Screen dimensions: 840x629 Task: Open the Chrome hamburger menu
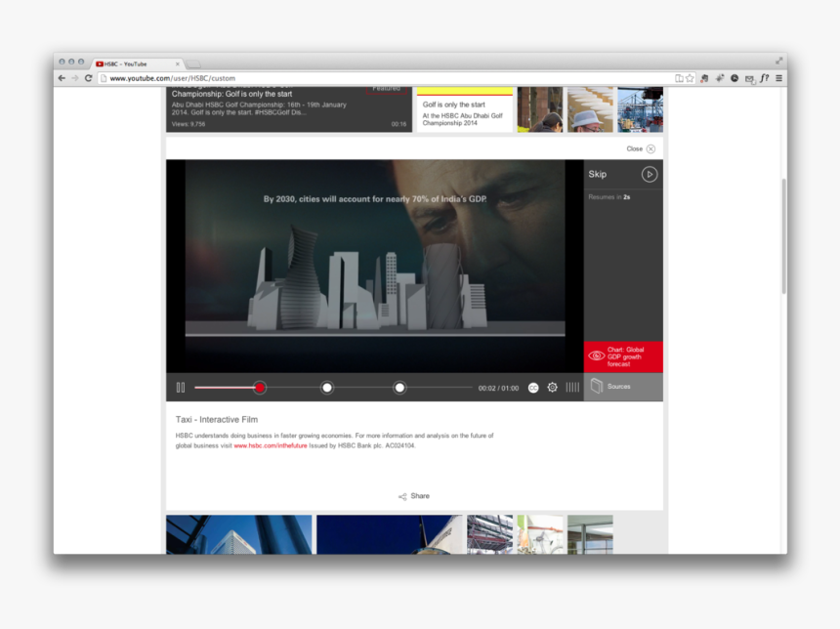point(778,78)
